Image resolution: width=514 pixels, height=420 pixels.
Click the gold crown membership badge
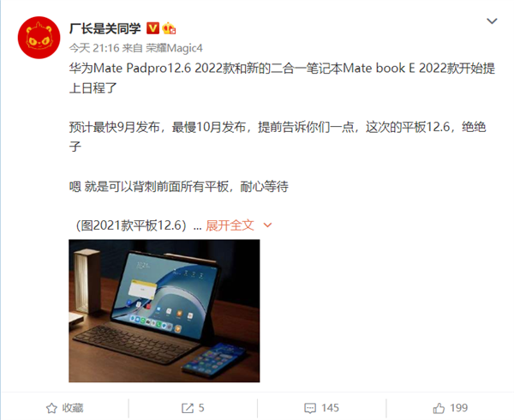coord(169,28)
